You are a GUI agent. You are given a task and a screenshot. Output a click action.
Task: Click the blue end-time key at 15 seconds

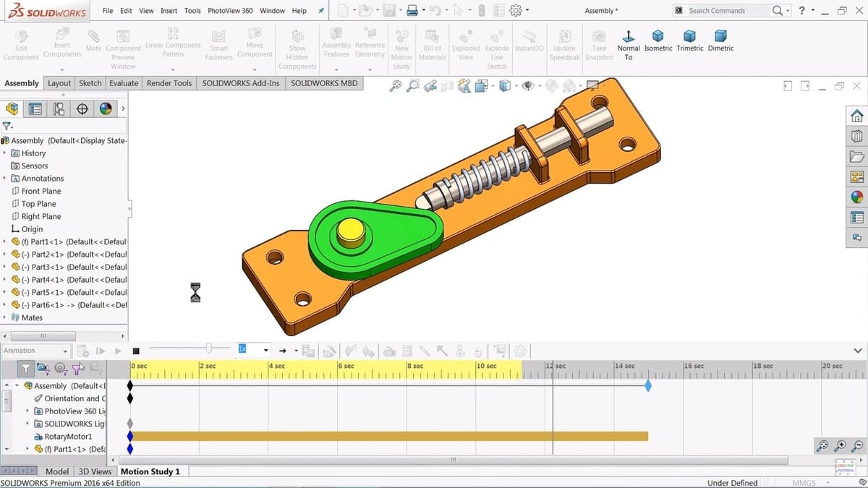point(648,386)
